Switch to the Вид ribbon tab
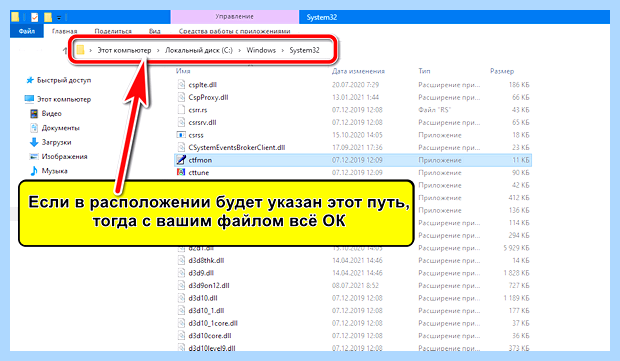 tap(155, 31)
